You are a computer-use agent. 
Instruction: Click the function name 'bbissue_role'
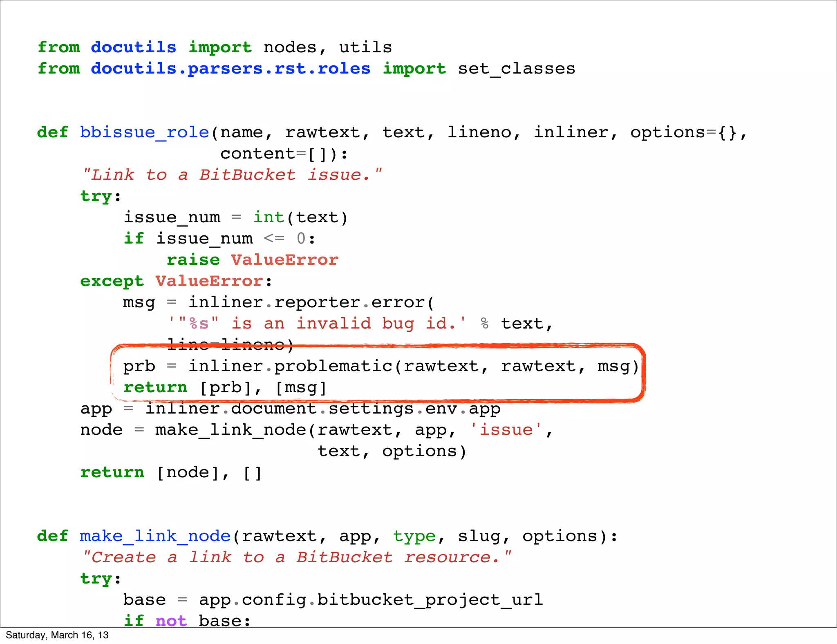pyautogui.click(x=145, y=132)
